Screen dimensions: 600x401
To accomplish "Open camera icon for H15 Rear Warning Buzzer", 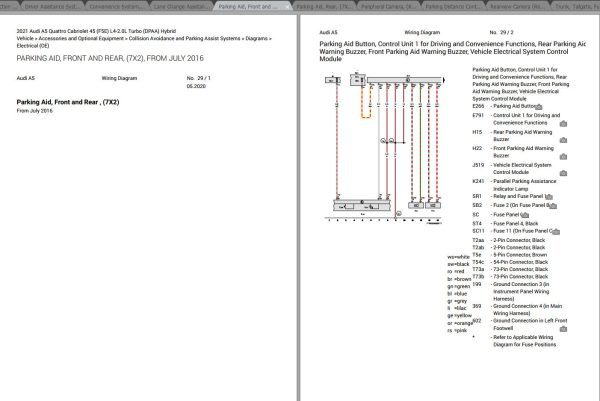I will (x=563, y=140).
